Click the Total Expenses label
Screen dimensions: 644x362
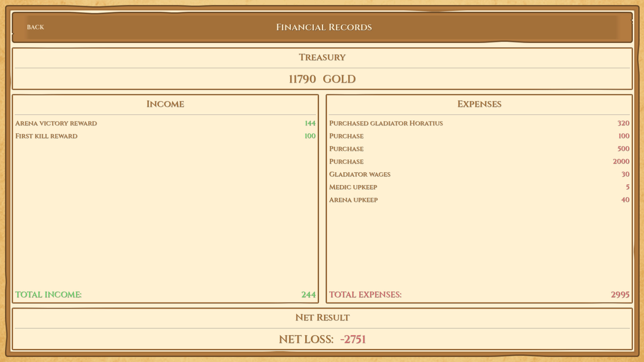point(365,295)
